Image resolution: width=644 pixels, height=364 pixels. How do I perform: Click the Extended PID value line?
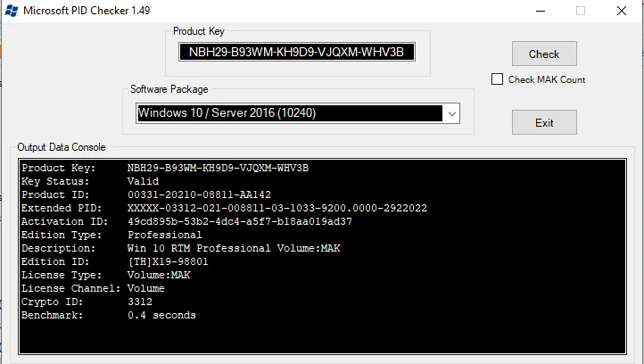coord(224,208)
